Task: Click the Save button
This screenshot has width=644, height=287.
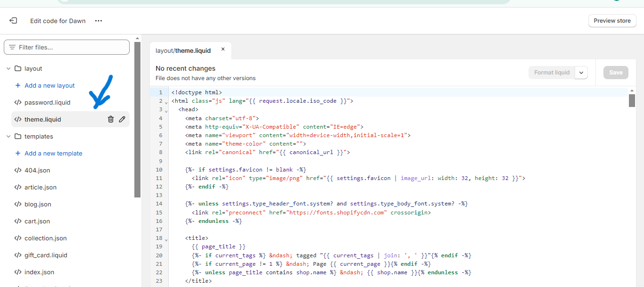Action: pos(616,73)
